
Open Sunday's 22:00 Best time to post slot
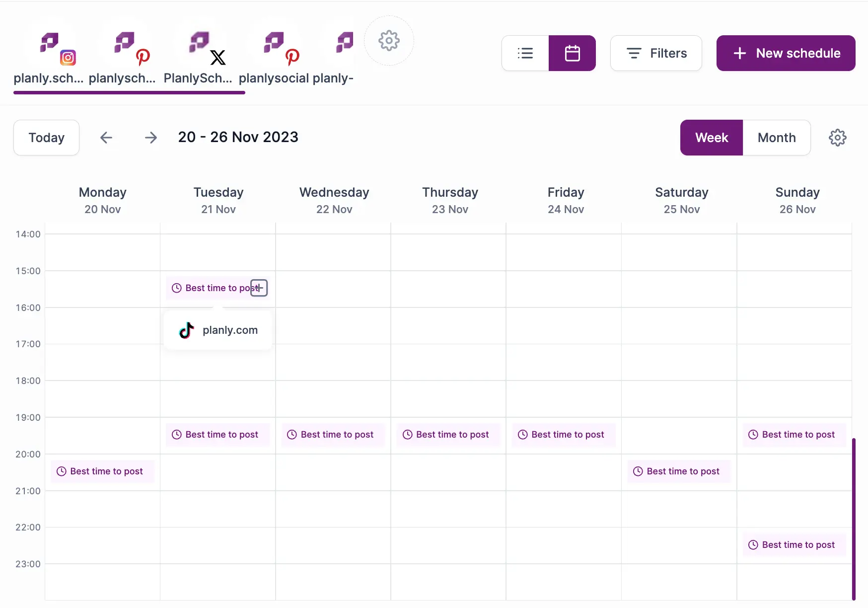tap(795, 545)
